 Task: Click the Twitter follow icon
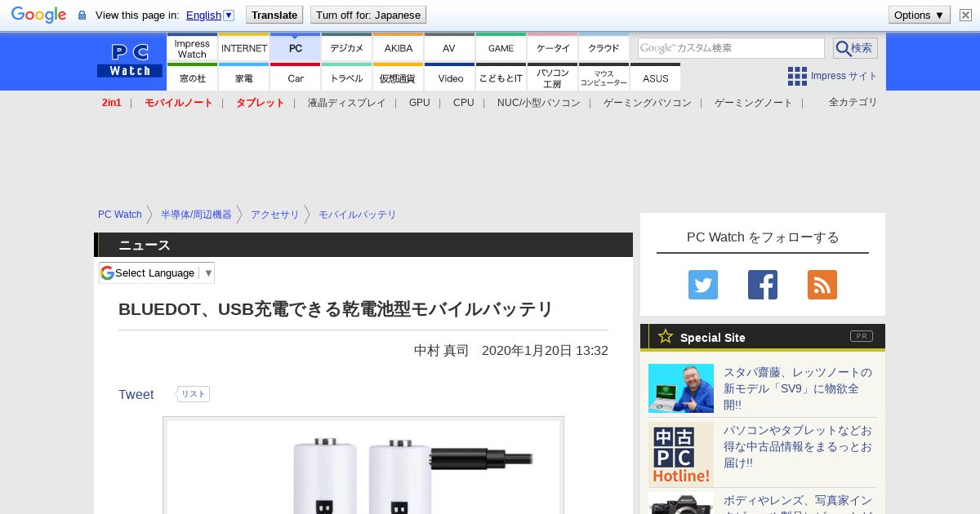pyautogui.click(x=703, y=285)
